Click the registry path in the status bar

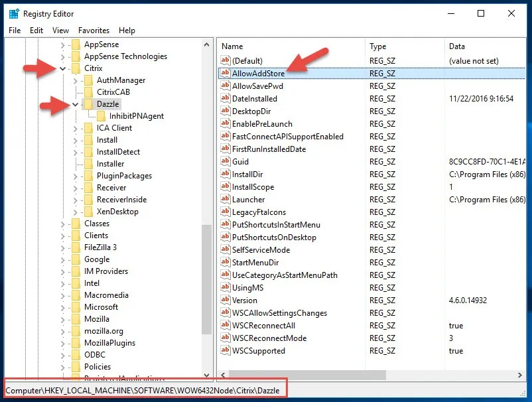[x=142, y=388]
